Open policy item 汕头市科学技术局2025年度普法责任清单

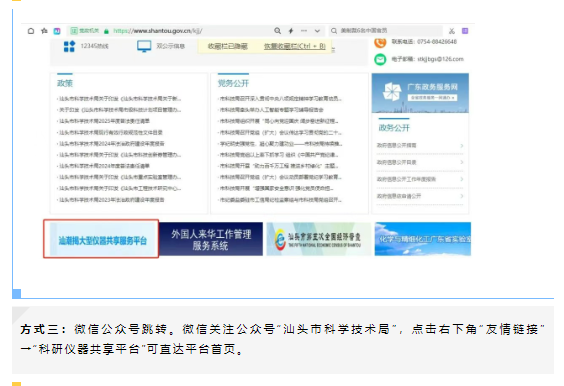click(x=104, y=121)
